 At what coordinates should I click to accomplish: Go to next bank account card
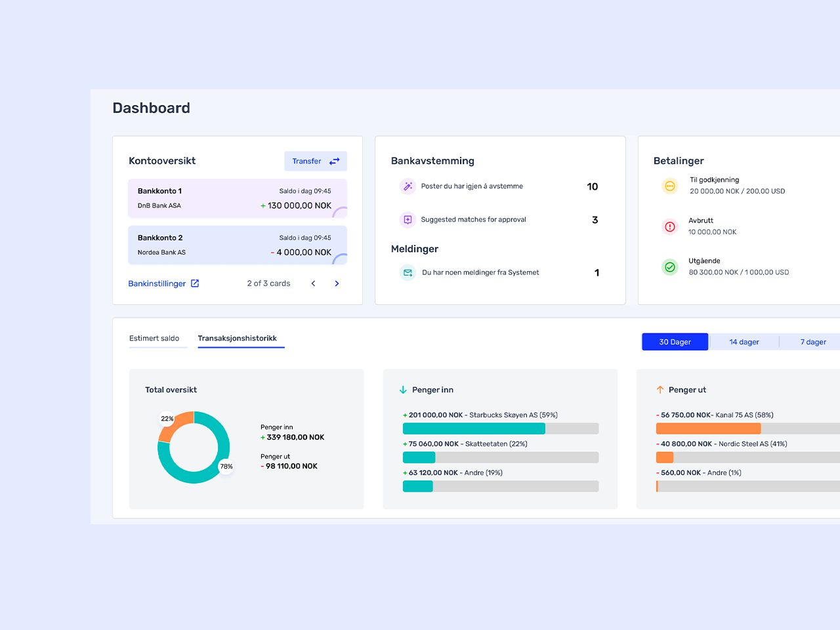coord(337,283)
